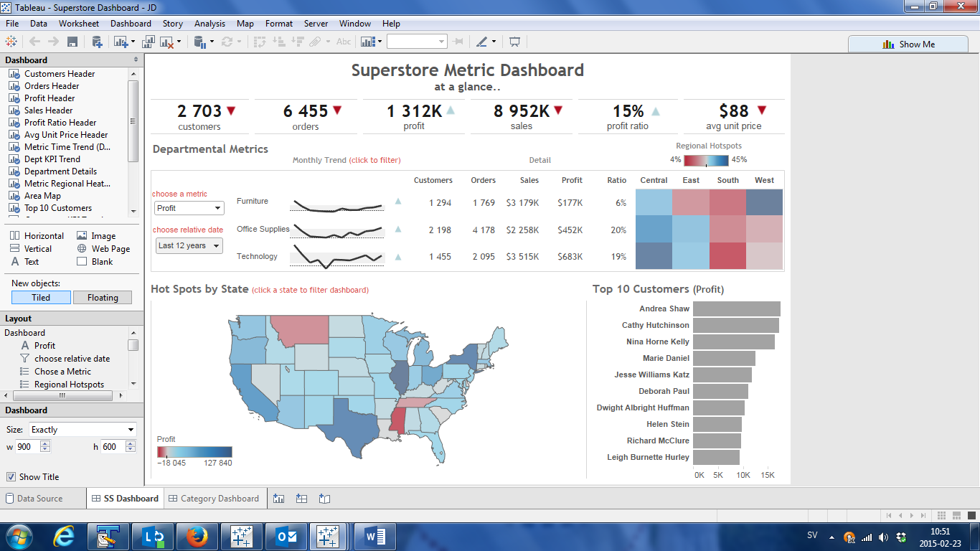The height and width of the screenshot is (551, 980).
Task: Click Furniture West heatmap cell
Action: coord(764,202)
